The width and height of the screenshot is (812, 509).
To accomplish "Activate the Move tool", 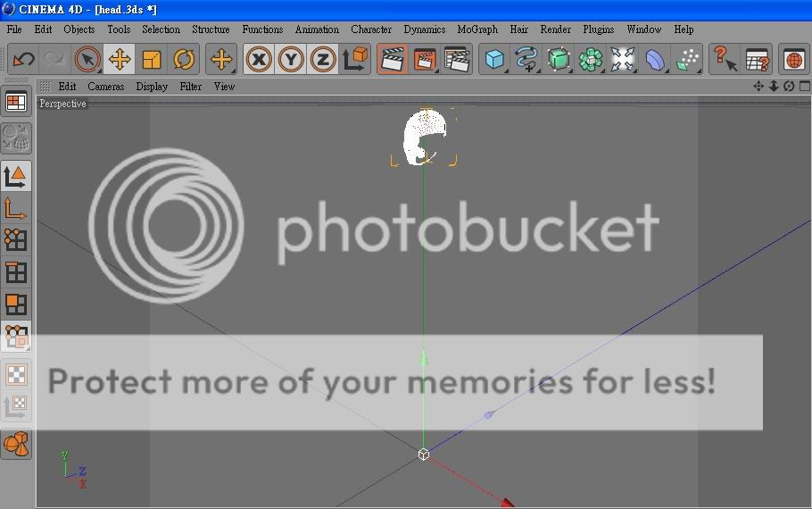I will point(119,60).
